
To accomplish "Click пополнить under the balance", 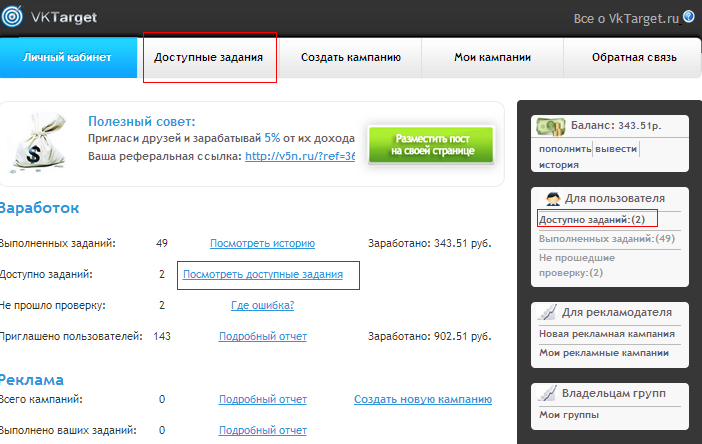I will coord(564,149).
